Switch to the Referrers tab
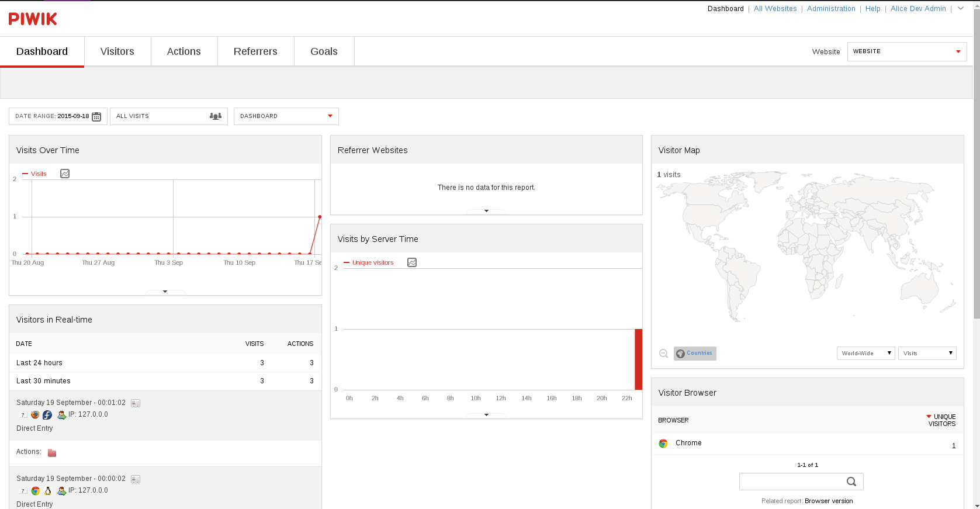This screenshot has width=980, height=509. click(x=255, y=51)
